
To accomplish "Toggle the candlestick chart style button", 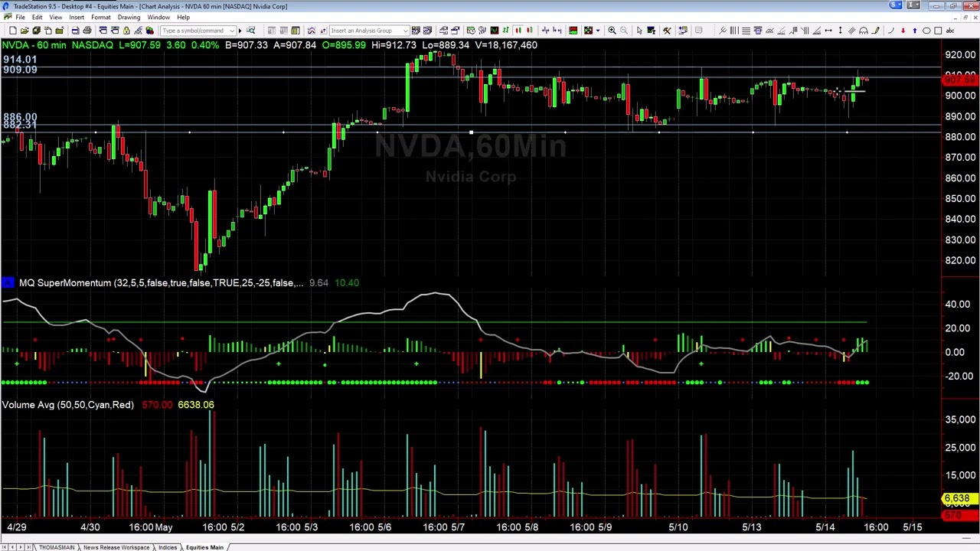I will [518, 31].
